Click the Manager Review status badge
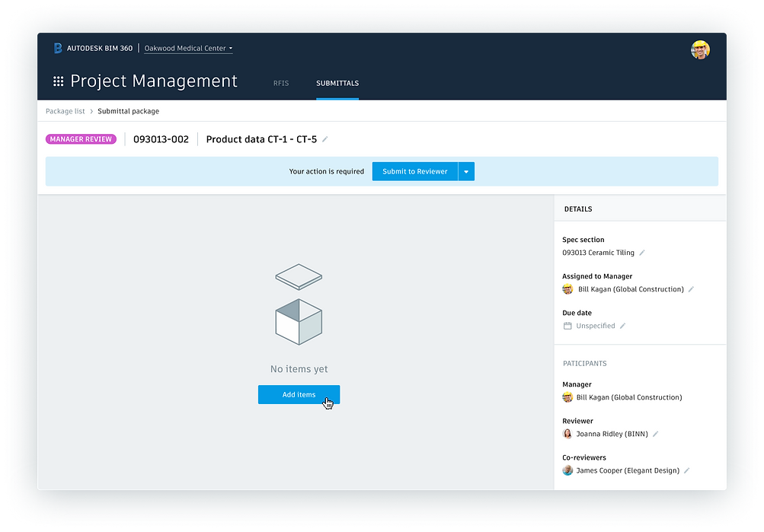This screenshot has width=764, height=532. tap(81, 139)
